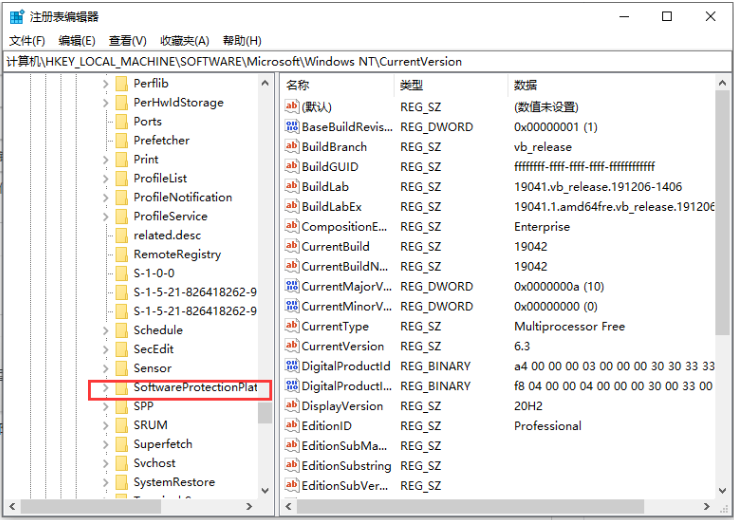Click the string icon beside EditionID
This screenshot has width=734, height=520.
pyautogui.click(x=292, y=426)
